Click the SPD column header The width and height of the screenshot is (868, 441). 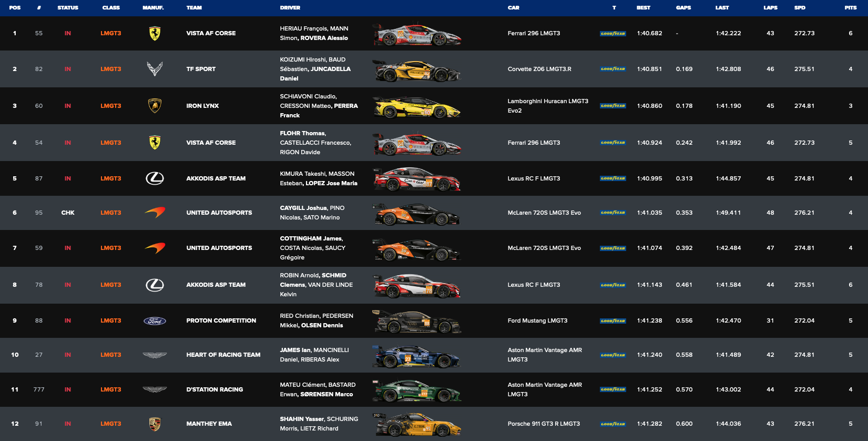point(800,8)
